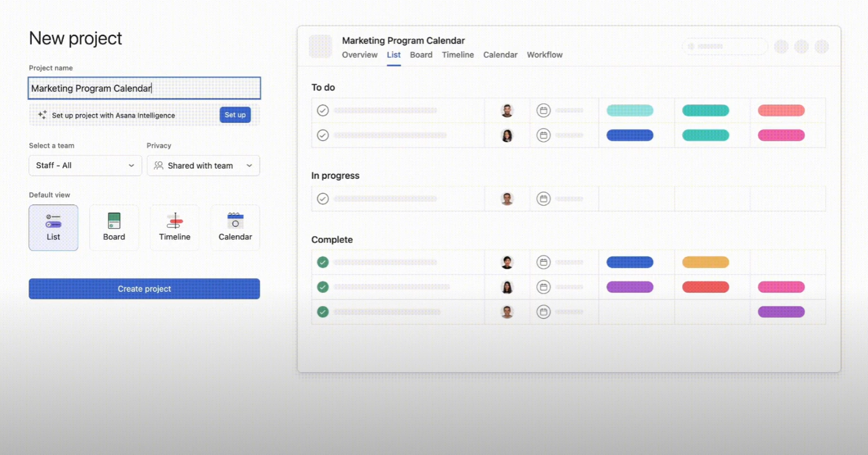Switch to the Timeline tab in preview

coord(458,55)
